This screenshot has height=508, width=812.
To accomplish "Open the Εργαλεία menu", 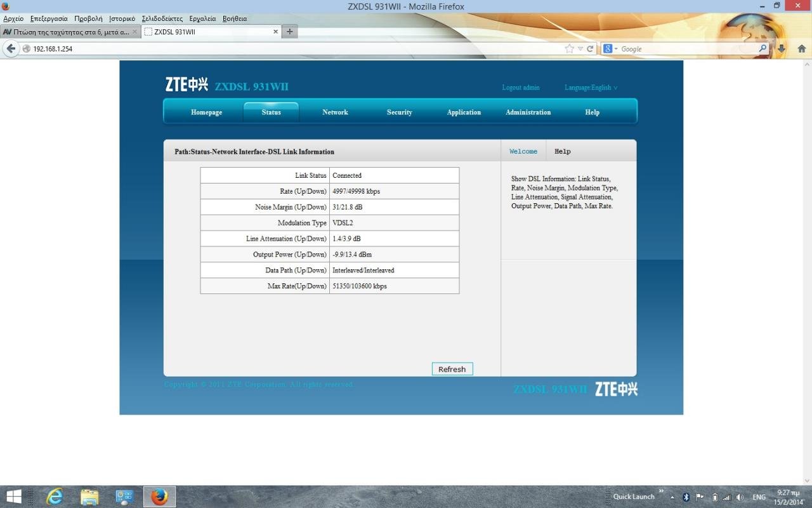I will click(202, 18).
